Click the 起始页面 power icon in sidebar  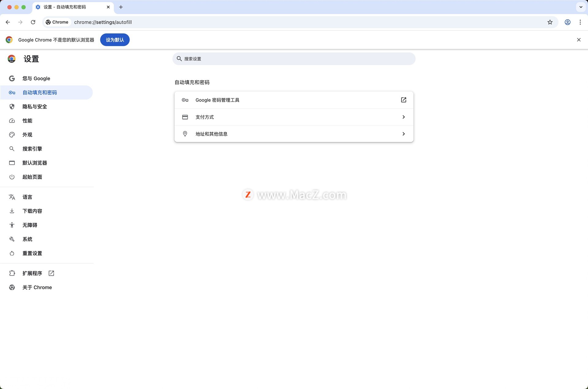pos(12,177)
